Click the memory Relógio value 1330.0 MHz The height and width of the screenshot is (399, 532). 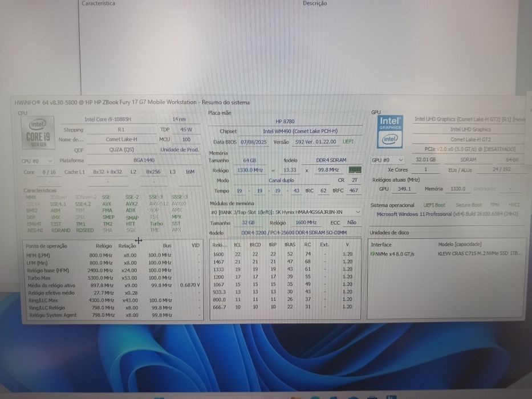pyautogui.click(x=250, y=170)
